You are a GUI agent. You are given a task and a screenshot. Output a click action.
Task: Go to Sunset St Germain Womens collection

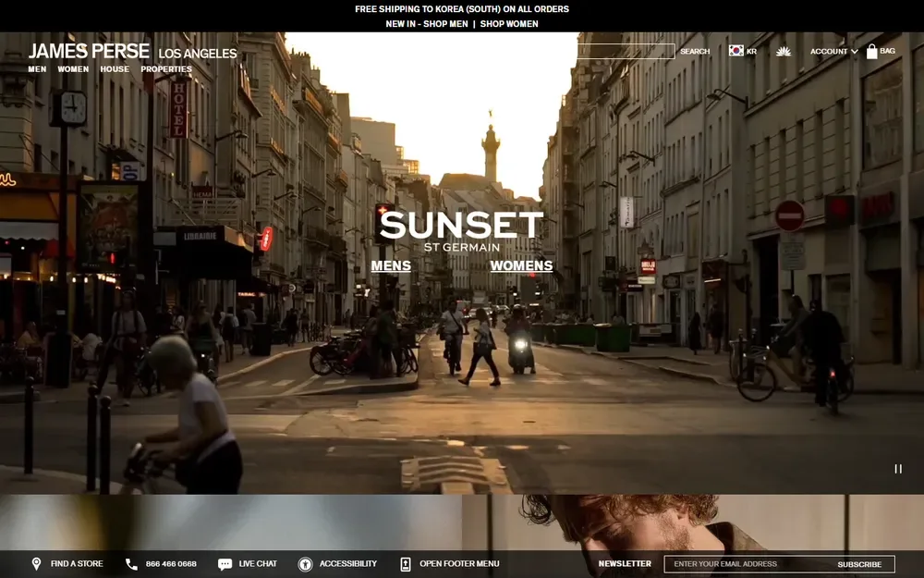pyautogui.click(x=521, y=266)
